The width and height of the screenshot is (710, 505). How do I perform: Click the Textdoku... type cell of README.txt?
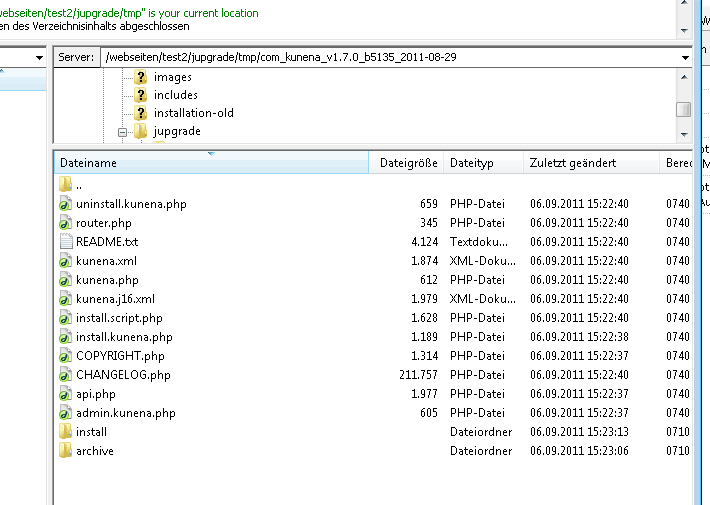click(x=479, y=242)
